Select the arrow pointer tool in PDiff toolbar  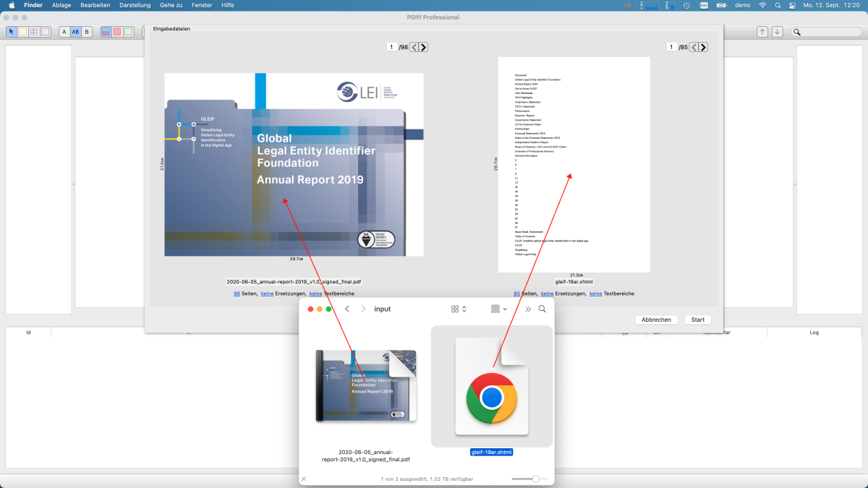click(12, 32)
